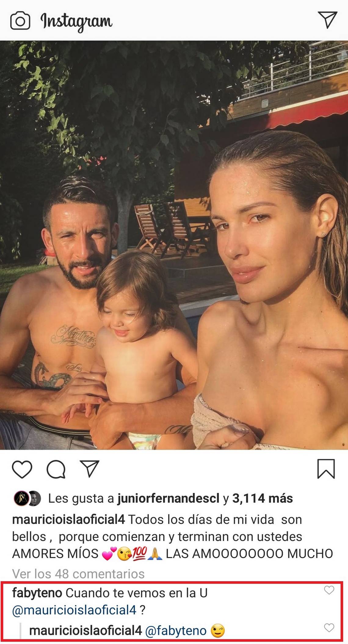Image resolution: width=348 pixels, height=644 pixels.
Task: Save post with bookmark icon
Action: (x=326, y=469)
